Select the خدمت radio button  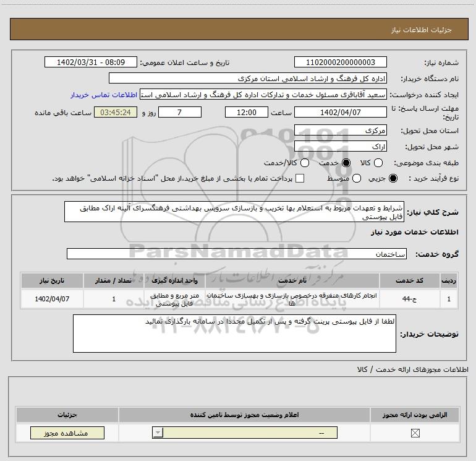click(x=346, y=163)
